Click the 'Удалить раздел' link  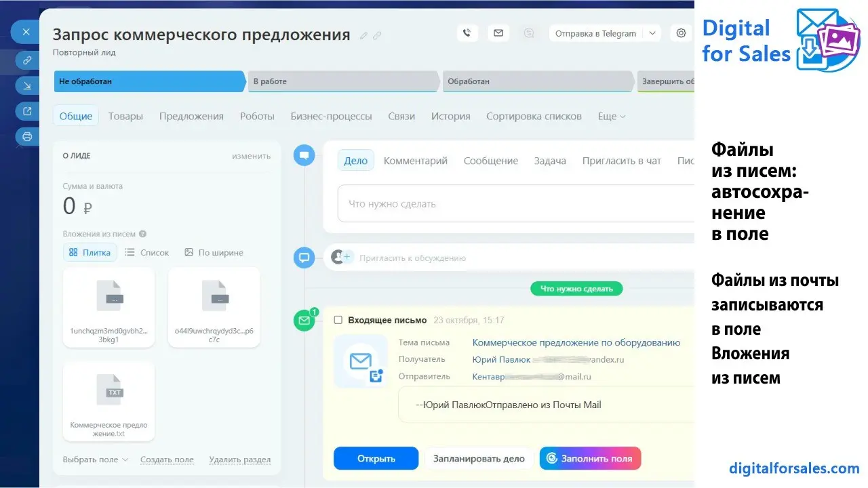pyautogui.click(x=240, y=460)
